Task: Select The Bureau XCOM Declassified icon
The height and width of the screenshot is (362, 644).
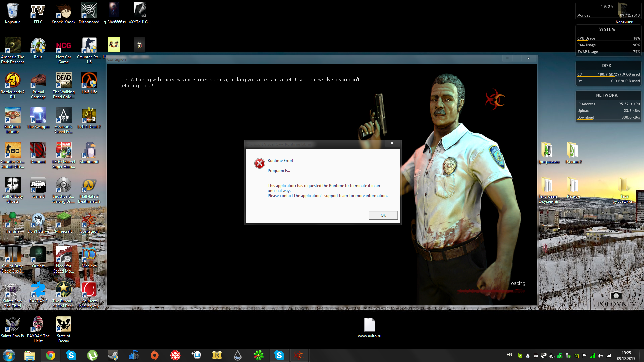Action: [x=64, y=294]
